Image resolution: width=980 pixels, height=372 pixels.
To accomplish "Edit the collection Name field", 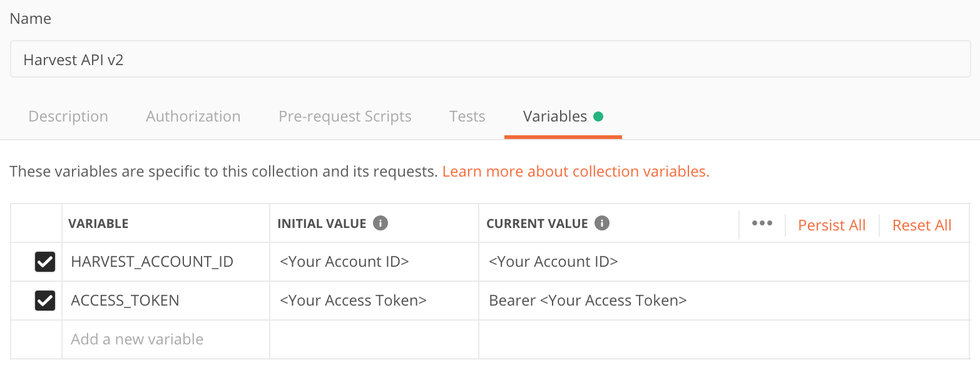I will pyautogui.click(x=490, y=59).
